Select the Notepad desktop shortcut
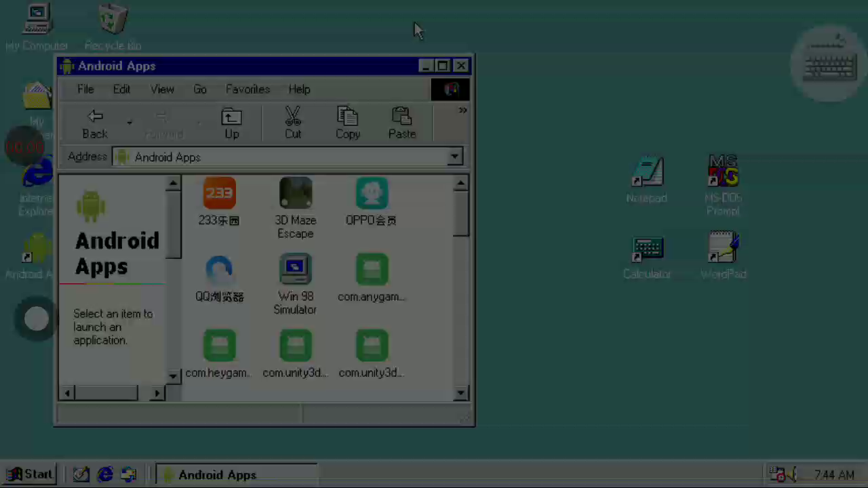This screenshot has width=868, height=488. [647, 180]
